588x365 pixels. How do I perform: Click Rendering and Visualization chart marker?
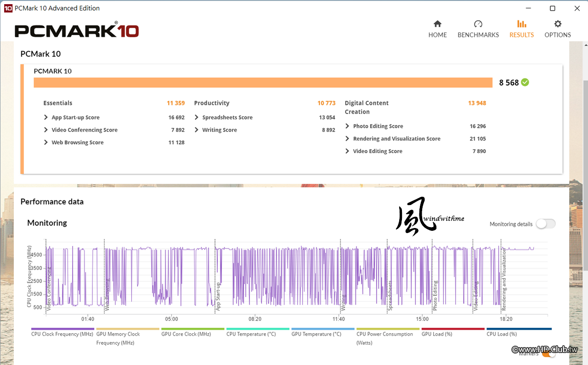(503, 279)
